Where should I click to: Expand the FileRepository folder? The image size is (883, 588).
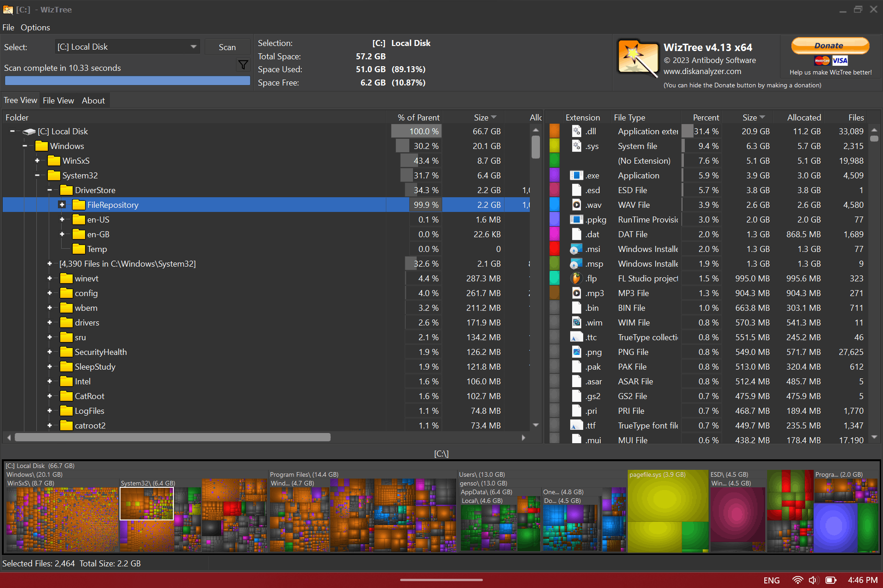pos(62,205)
